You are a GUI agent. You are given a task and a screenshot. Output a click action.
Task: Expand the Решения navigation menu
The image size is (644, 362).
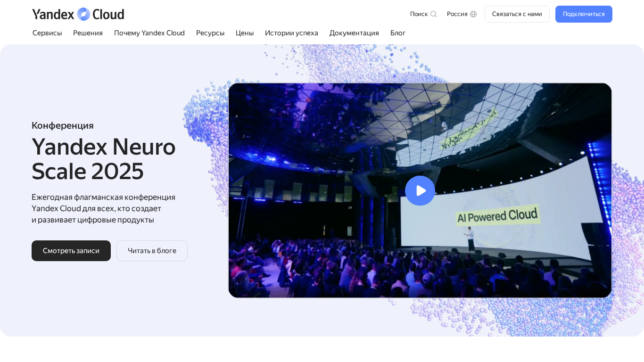coord(88,33)
